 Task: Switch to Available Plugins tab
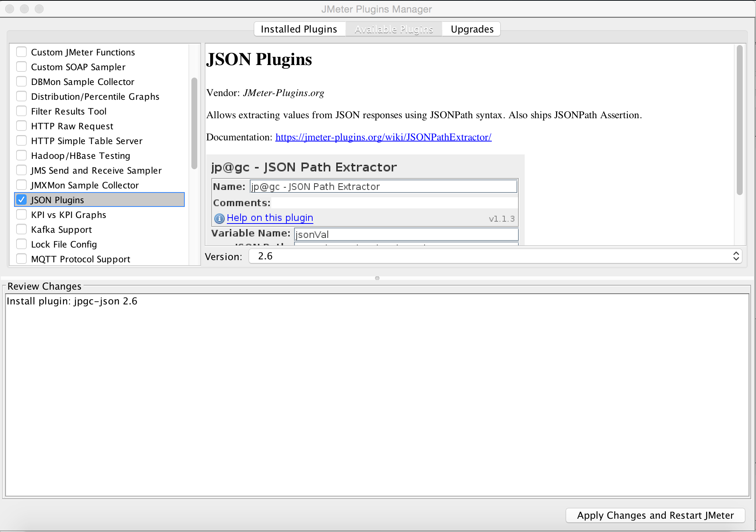[393, 29]
